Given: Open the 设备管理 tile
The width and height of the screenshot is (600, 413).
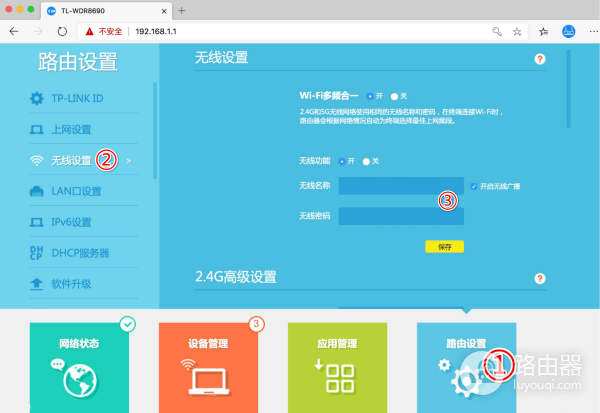Looking at the screenshot, I should pyautogui.click(x=208, y=367).
